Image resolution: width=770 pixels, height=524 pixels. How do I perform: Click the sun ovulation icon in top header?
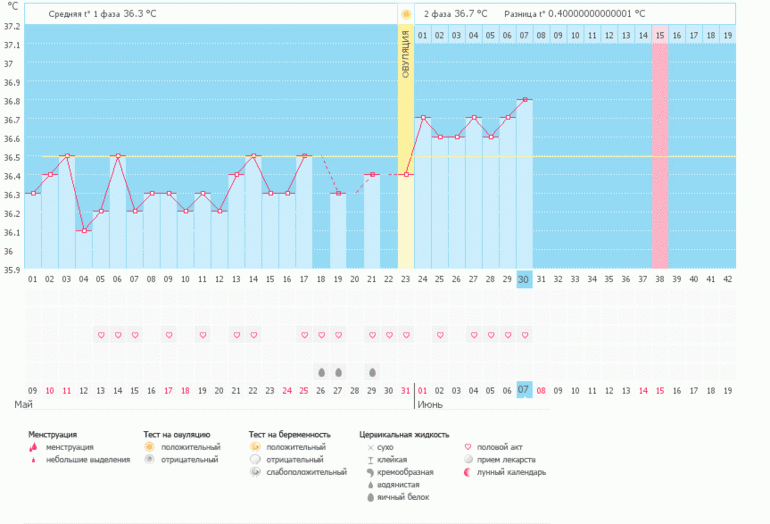[406, 14]
